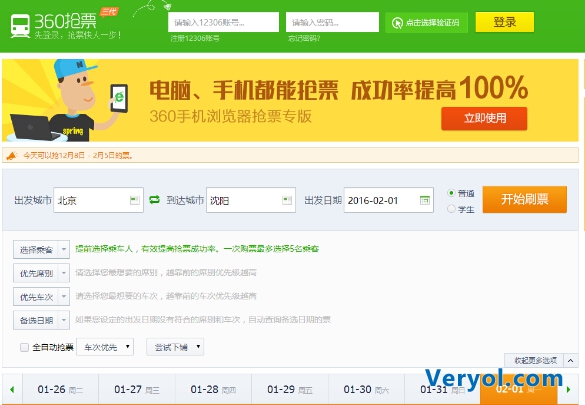The image size is (585, 405).
Task: Select the 01-27 date tab
Action: point(137,389)
